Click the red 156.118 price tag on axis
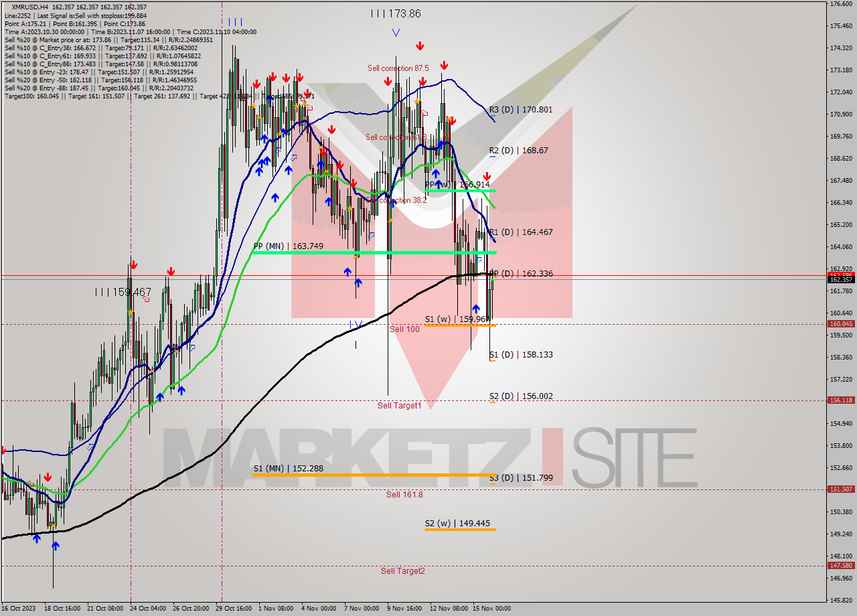Image resolution: width=857 pixels, height=616 pixels. pos(842,400)
